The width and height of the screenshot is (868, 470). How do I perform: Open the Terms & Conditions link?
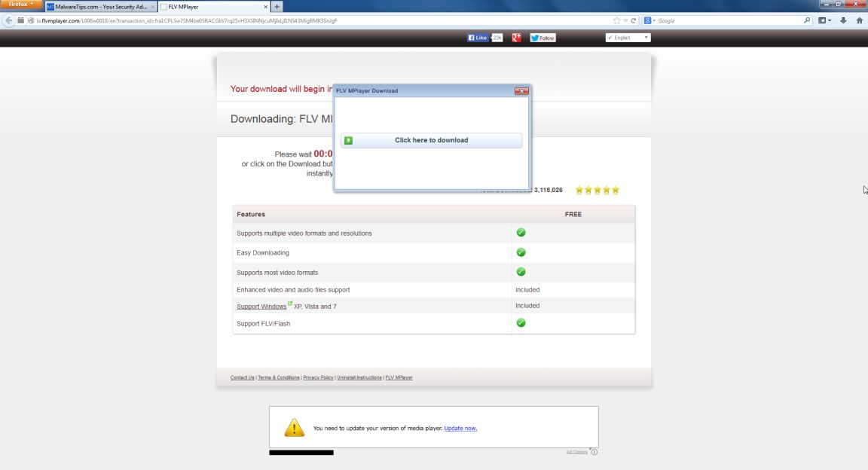(279, 377)
